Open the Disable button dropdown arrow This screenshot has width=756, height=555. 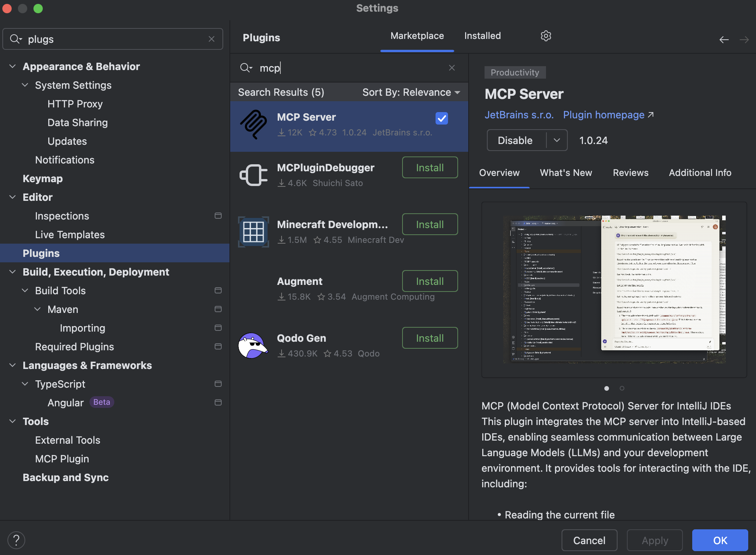pyautogui.click(x=556, y=140)
